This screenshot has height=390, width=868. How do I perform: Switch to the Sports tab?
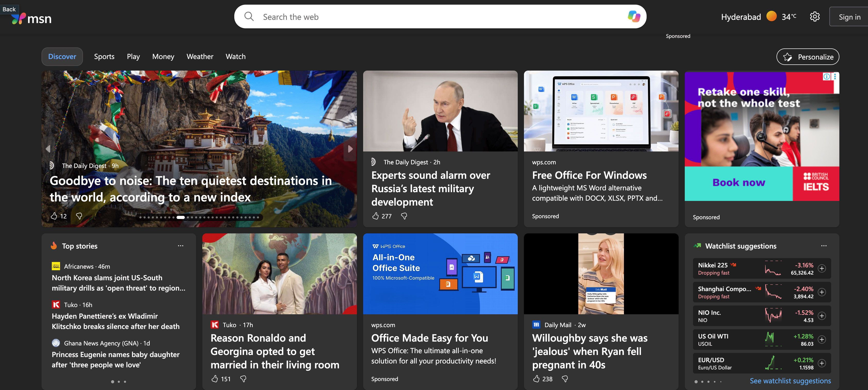(x=104, y=57)
